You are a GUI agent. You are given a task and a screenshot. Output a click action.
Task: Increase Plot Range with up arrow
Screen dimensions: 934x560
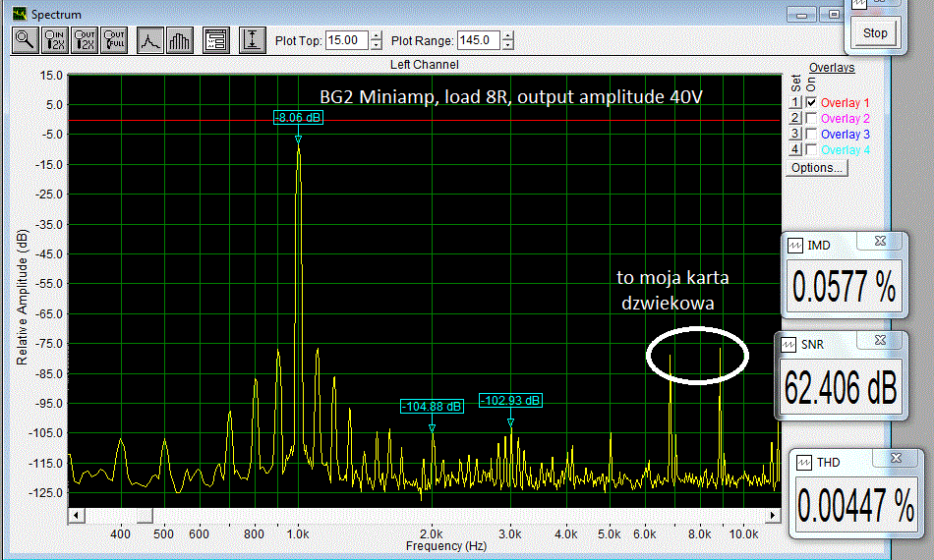coord(507,35)
